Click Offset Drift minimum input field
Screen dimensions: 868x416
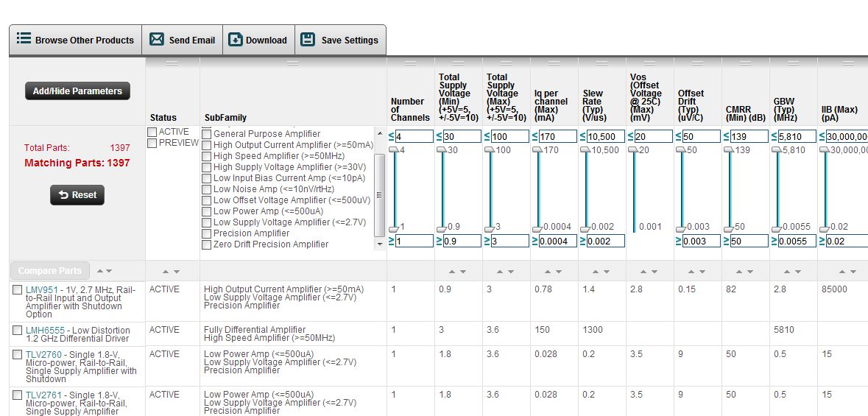(702, 241)
